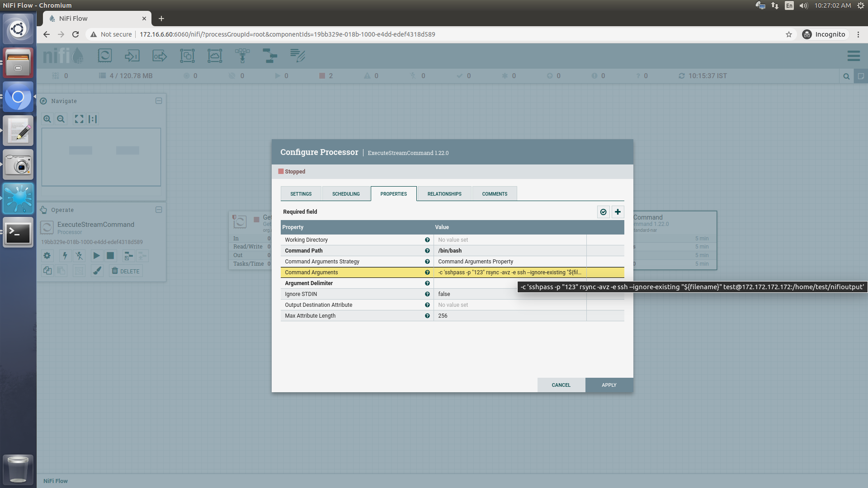Screen dimensions: 868x488
Task: Select the Processor icon in the component toolbar
Action: click(x=105, y=56)
